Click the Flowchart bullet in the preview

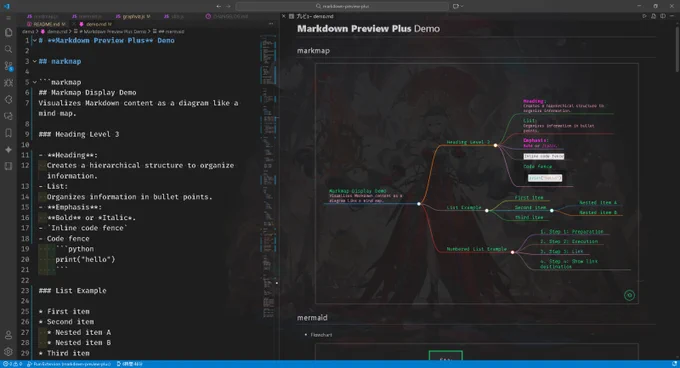tap(321, 335)
